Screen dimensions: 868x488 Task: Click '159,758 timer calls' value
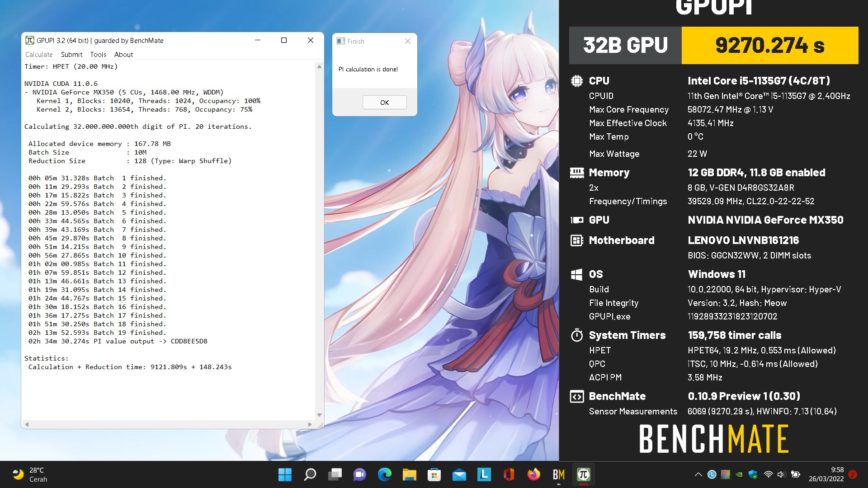[x=735, y=335]
